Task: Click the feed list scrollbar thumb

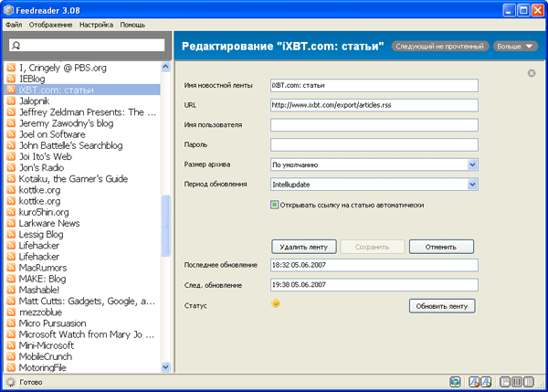Action: click(165, 226)
